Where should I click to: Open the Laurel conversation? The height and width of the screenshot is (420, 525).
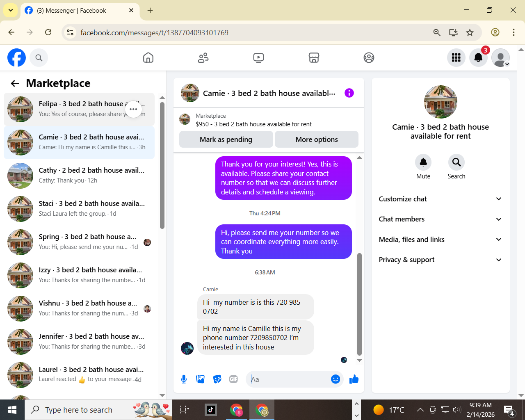pos(79,375)
